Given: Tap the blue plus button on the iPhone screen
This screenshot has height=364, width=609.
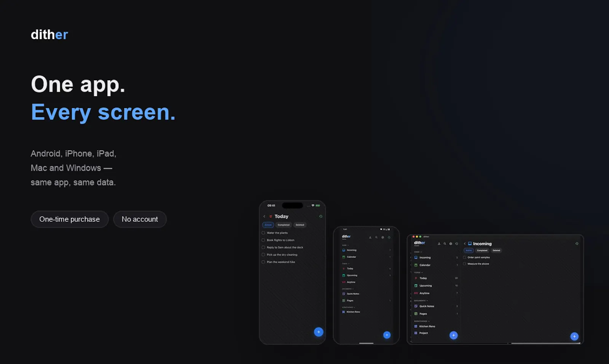Looking at the screenshot, I should click(x=319, y=332).
